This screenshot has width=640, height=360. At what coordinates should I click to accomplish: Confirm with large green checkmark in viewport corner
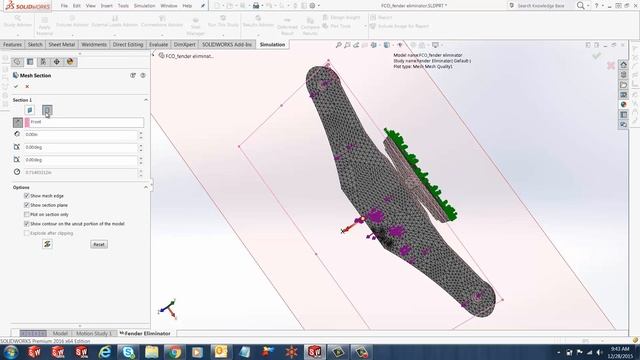tap(597, 56)
